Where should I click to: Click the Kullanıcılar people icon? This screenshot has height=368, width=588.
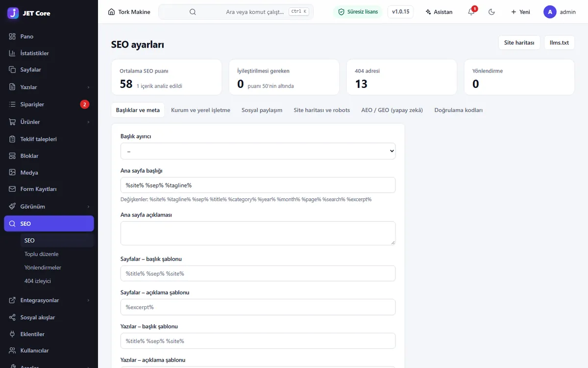[x=12, y=350]
